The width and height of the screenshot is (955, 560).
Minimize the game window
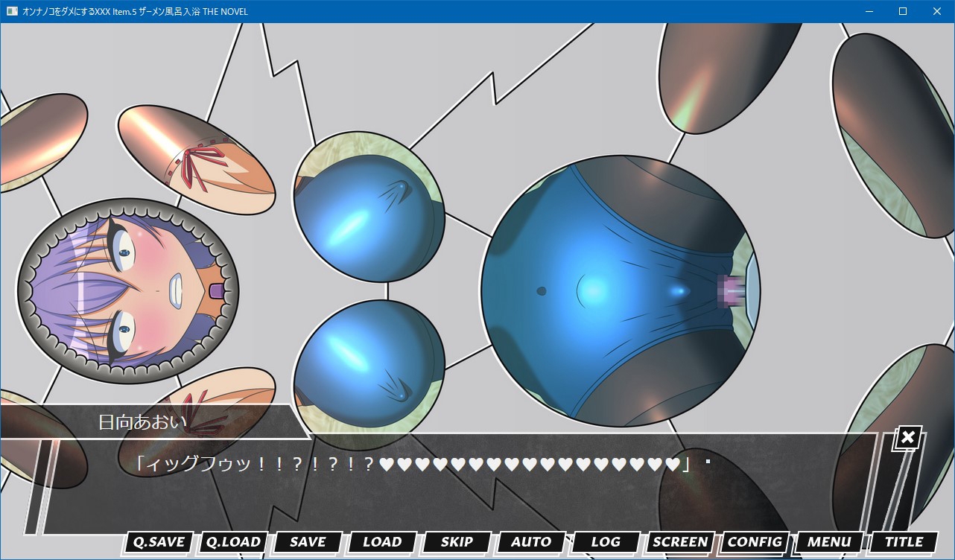click(x=869, y=11)
